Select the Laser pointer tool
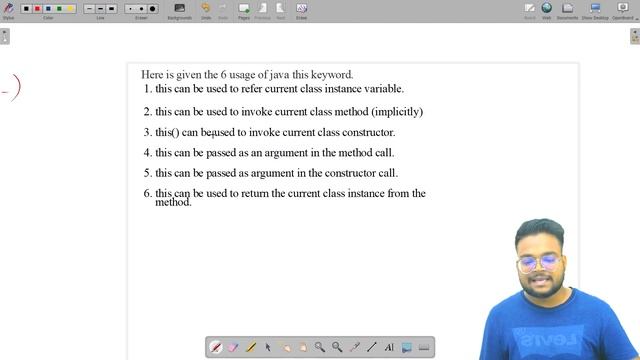Viewport: 640px width, 360px height. [354, 347]
